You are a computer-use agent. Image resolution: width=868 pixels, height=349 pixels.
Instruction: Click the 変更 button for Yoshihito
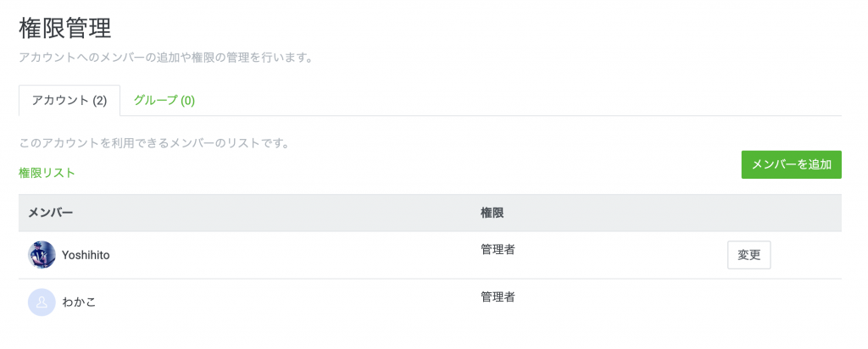click(749, 255)
